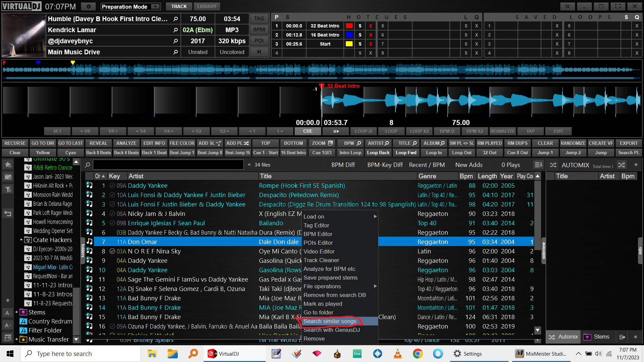
Task: Expand the Stems folder tree
Action: pyautogui.click(x=16, y=312)
